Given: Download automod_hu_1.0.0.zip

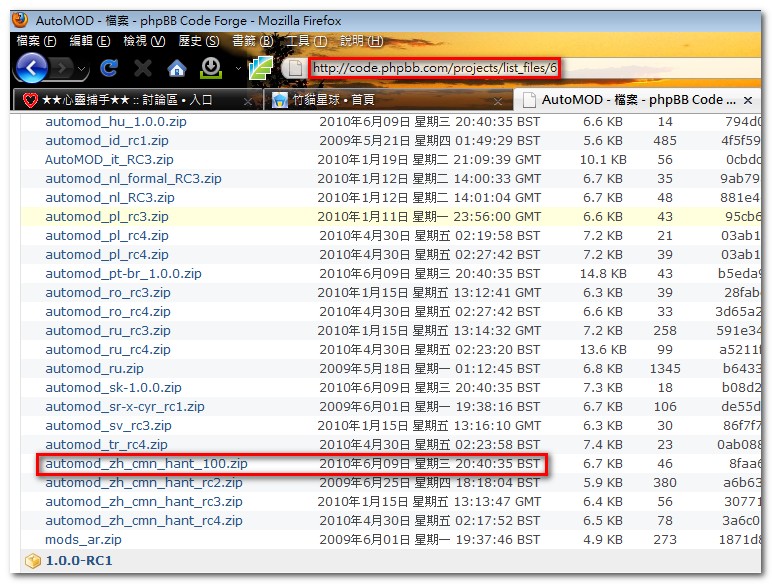Looking at the screenshot, I should click(x=116, y=122).
